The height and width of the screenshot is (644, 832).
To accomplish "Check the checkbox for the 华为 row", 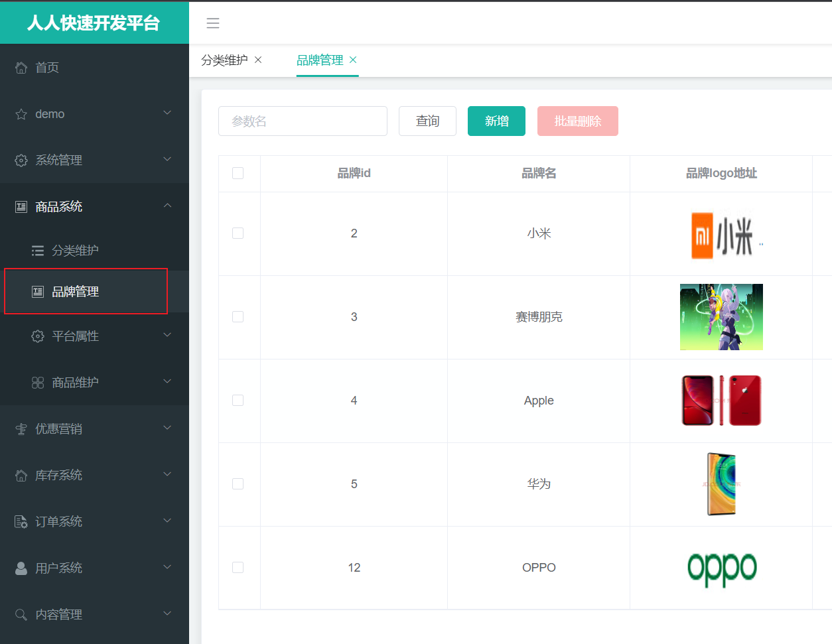I will pos(238,484).
